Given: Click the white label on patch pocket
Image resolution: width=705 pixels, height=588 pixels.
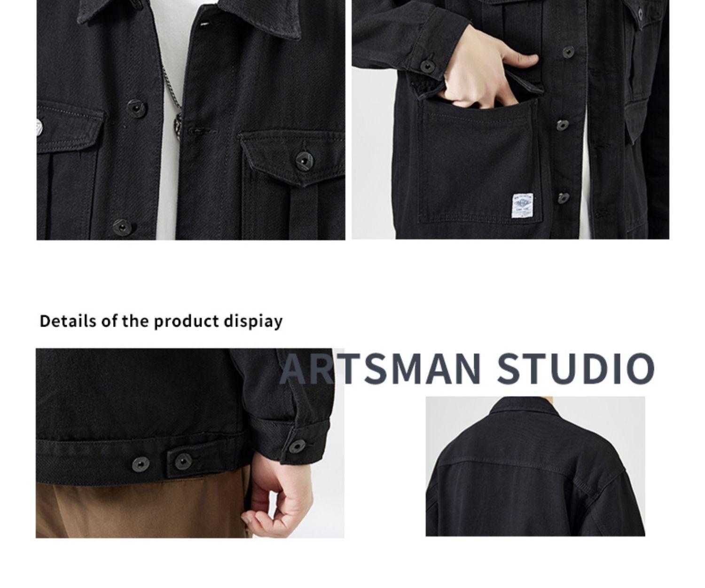Looking at the screenshot, I should pos(523,205).
